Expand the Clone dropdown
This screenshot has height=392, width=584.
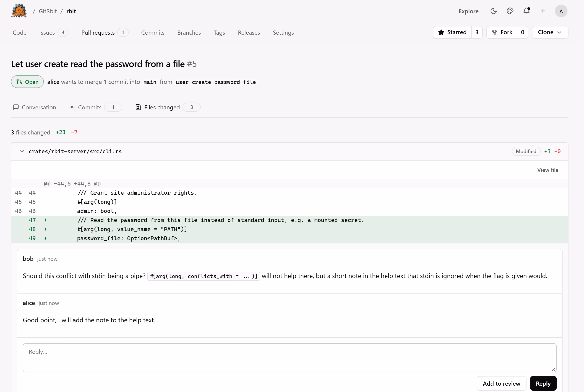pos(550,32)
